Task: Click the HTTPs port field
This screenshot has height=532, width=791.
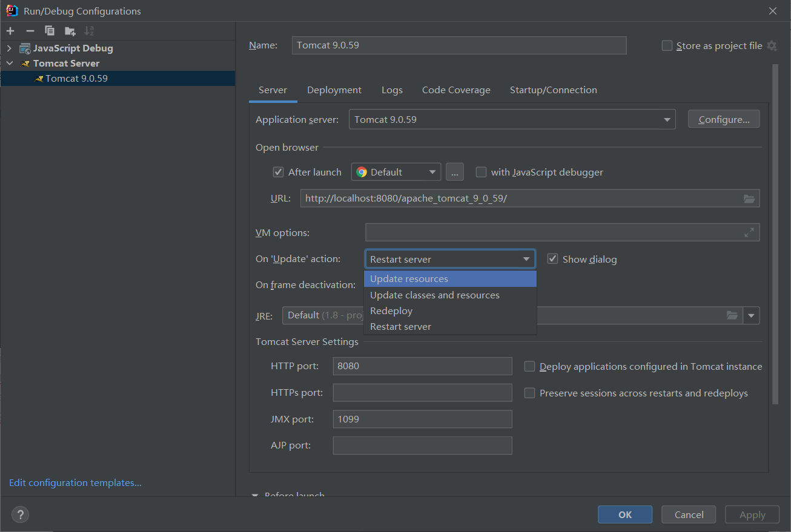Action: tap(423, 393)
